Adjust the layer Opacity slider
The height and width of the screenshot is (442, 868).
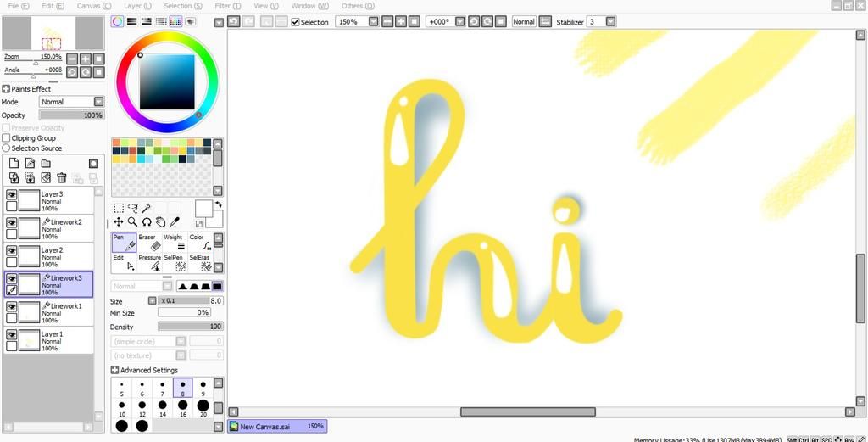[x=71, y=115]
